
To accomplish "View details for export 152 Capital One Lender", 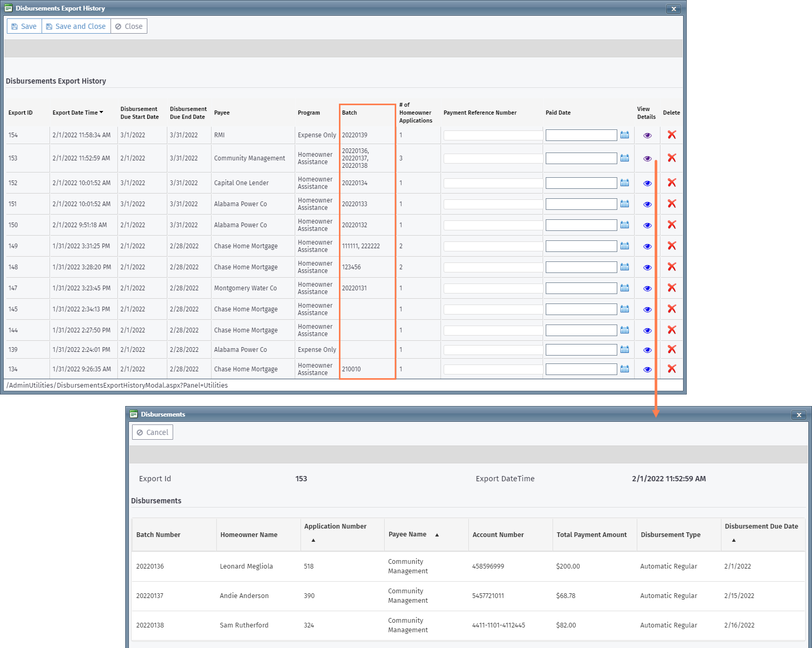I will point(647,184).
